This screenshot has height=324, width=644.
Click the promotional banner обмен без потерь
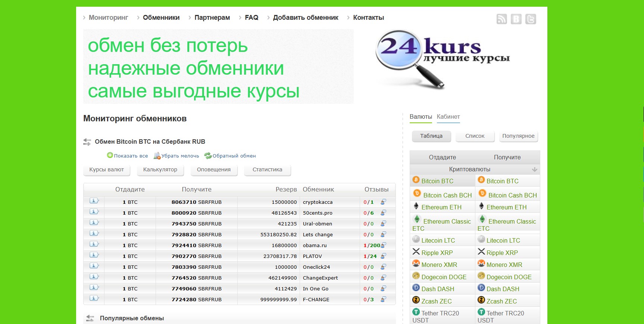point(218,66)
